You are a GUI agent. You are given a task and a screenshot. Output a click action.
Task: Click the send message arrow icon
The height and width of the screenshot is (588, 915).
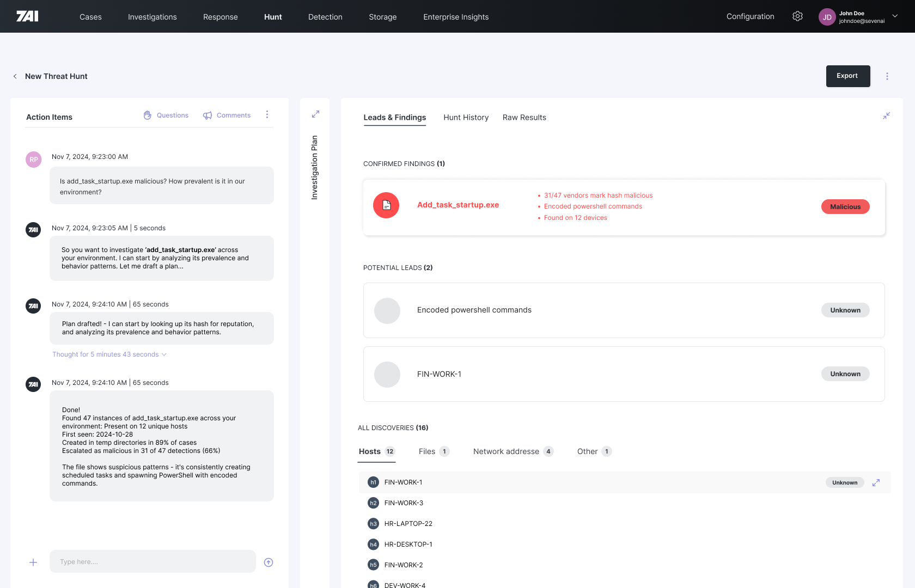(x=269, y=562)
